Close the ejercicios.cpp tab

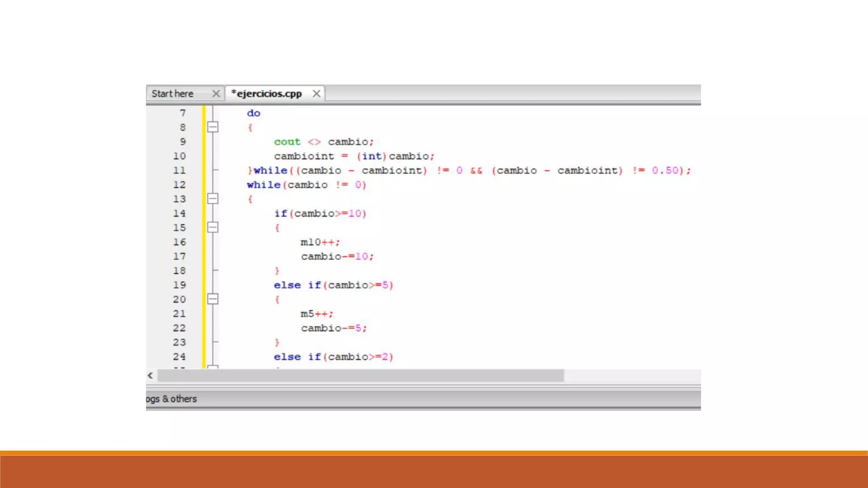(316, 94)
